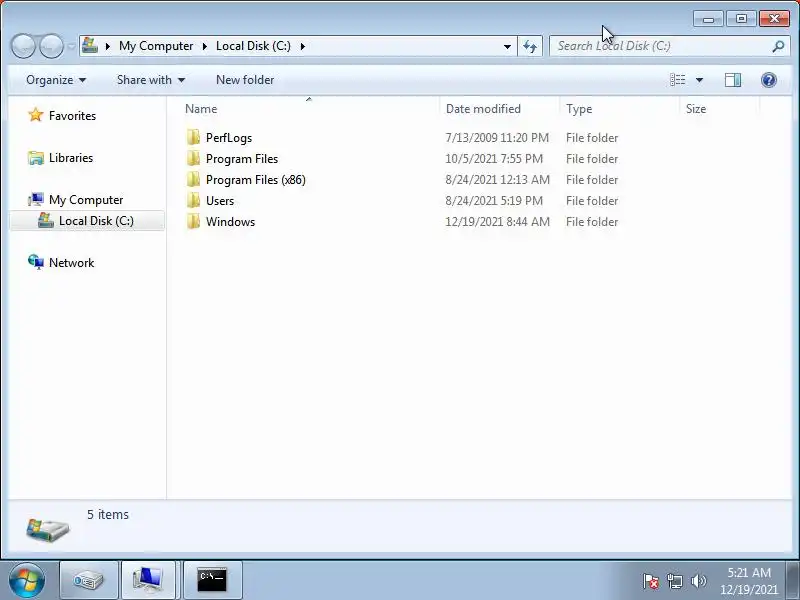
Task: Click the PerfLogs folder name
Action: (x=229, y=138)
